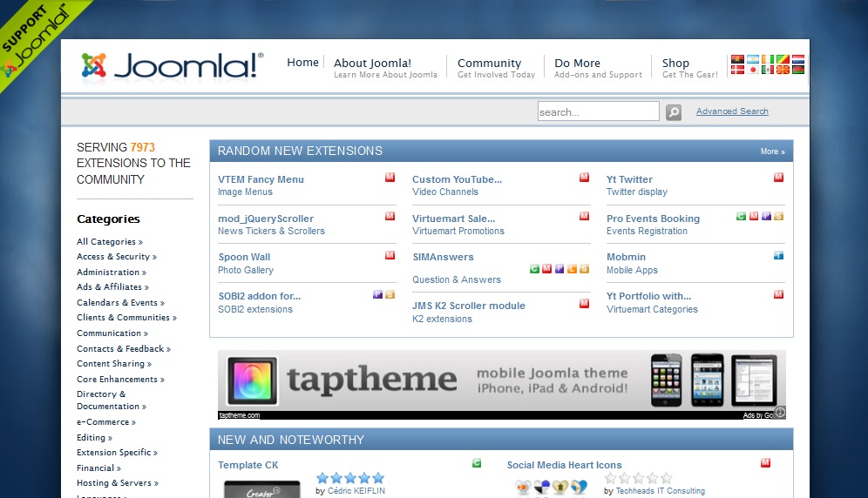This screenshot has width=868, height=498.
Task: Open the Shop menu
Action: (689, 68)
